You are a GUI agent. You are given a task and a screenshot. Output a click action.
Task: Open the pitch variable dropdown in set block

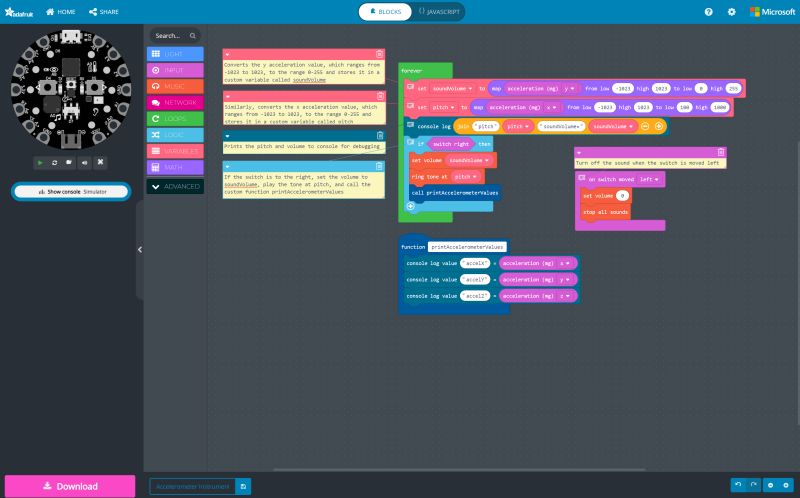443,108
